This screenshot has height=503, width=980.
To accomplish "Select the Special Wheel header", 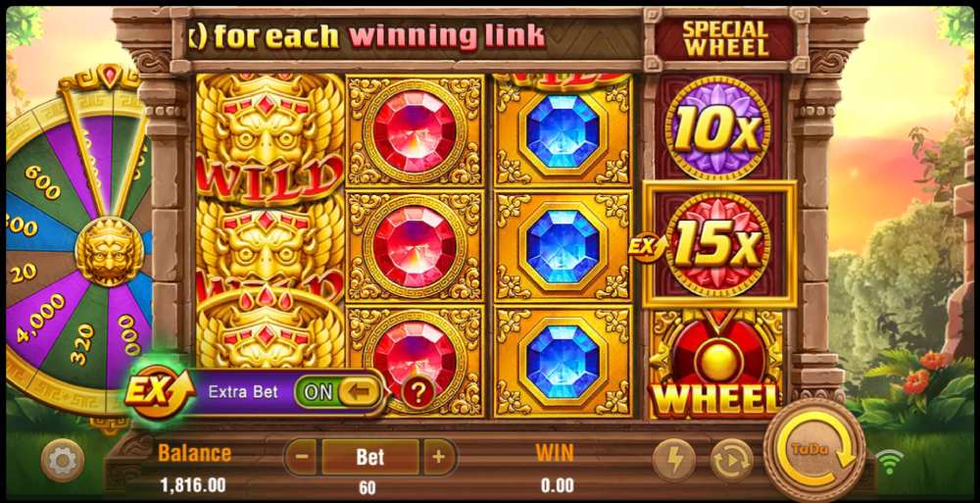I will pos(725,39).
